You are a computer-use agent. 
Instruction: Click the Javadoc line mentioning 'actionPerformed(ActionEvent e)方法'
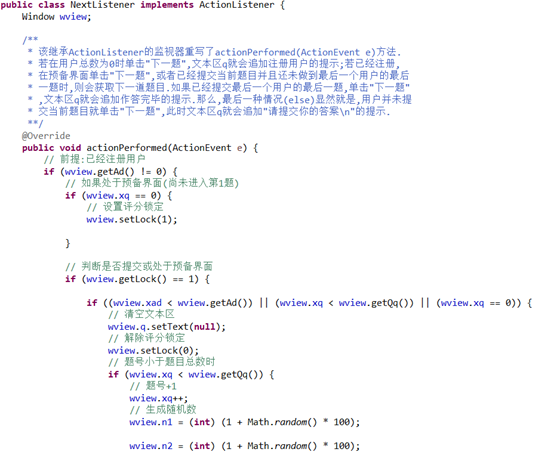(x=214, y=52)
